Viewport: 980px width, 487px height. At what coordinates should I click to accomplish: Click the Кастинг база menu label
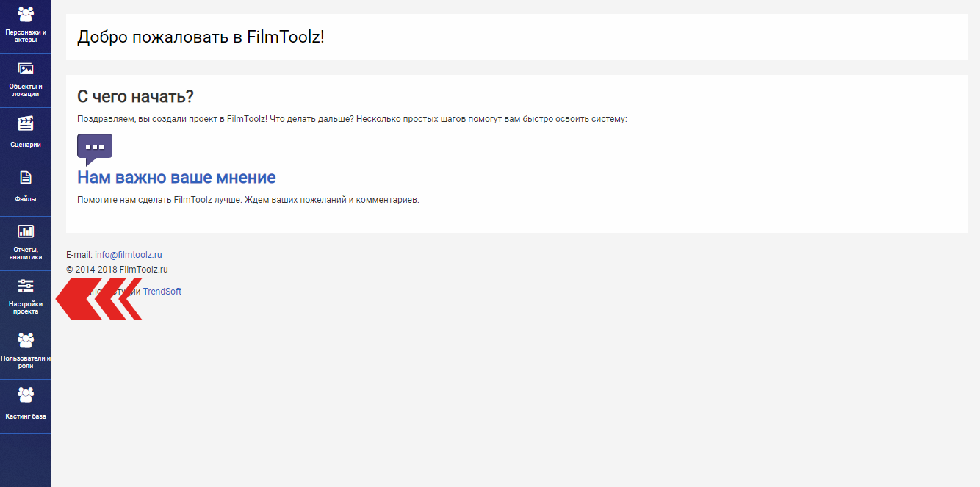point(26,416)
